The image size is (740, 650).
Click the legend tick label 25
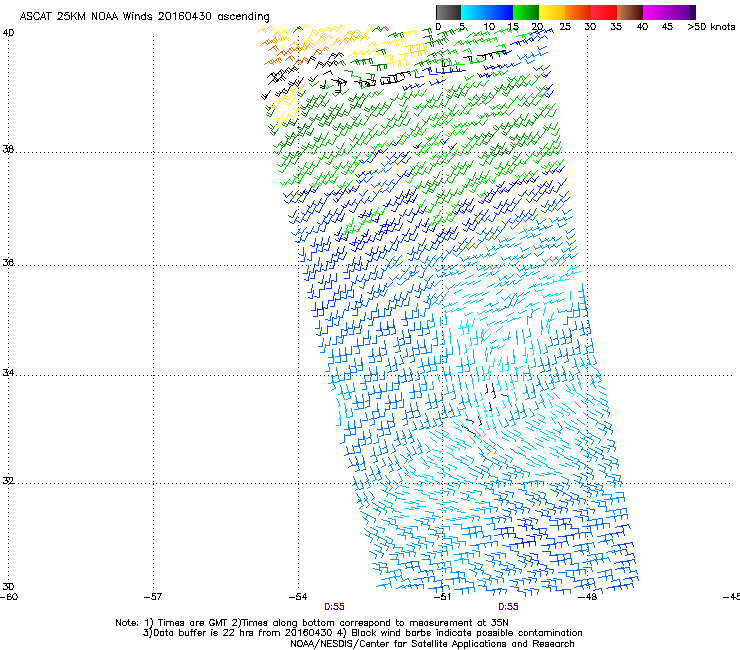coord(565,27)
